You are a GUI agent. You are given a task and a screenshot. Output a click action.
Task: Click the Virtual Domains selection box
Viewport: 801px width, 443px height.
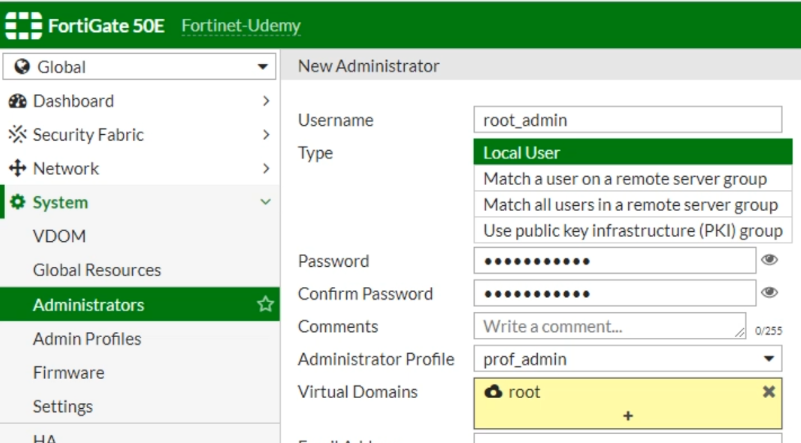click(627, 403)
